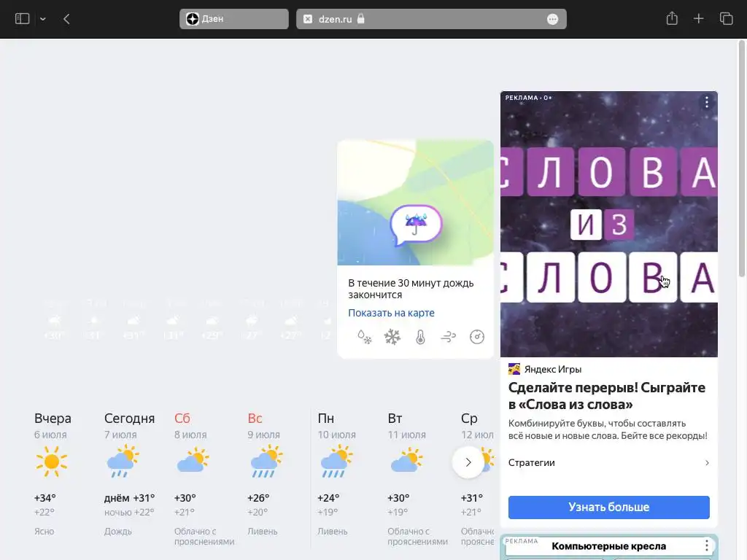Viewport: 747px width, 560px height.
Task: Open the ad options three-dot menu
Action: 706,102
